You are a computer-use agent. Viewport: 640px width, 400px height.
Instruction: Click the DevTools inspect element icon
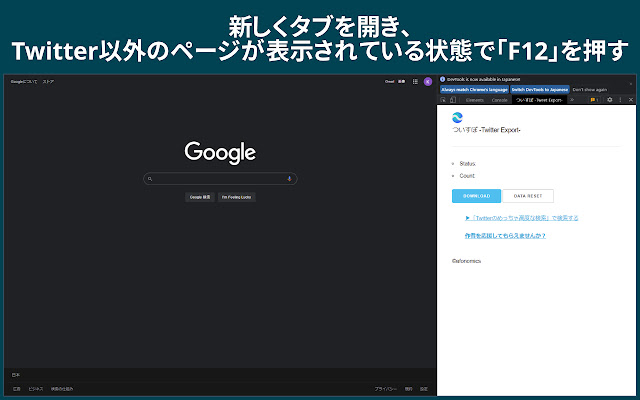(x=443, y=100)
